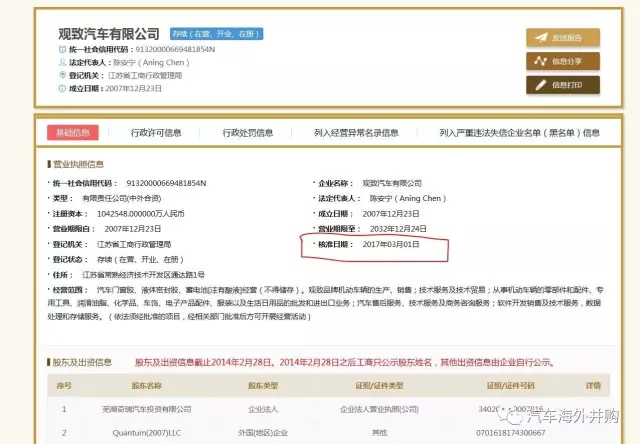640x444 pixels.
Task: Click the 信息打印 button with pencil icon
Action: point(563,85)
